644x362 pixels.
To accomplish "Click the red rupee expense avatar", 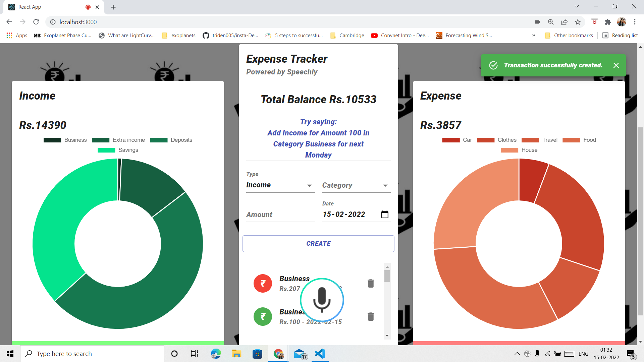I will 263,284.
